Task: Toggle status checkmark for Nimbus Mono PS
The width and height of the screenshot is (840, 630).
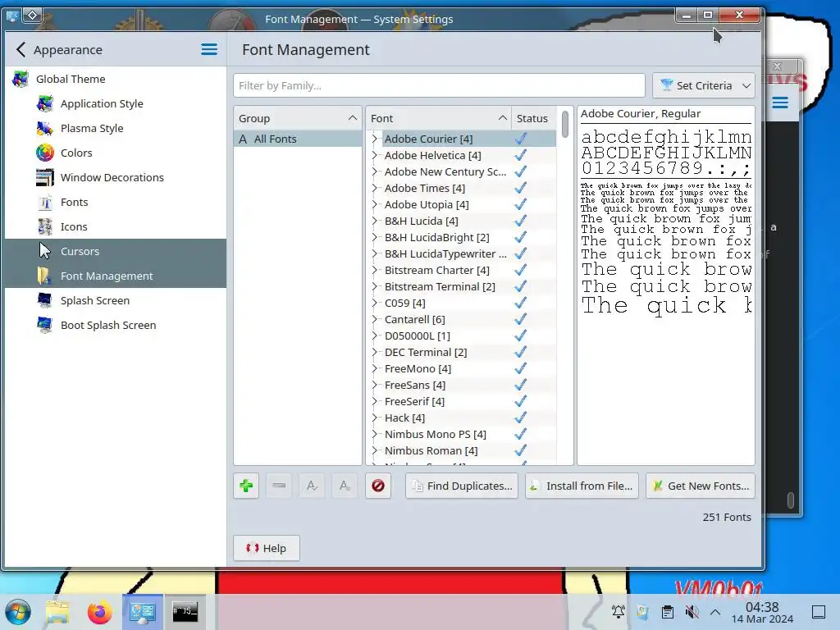Action: 520,434
